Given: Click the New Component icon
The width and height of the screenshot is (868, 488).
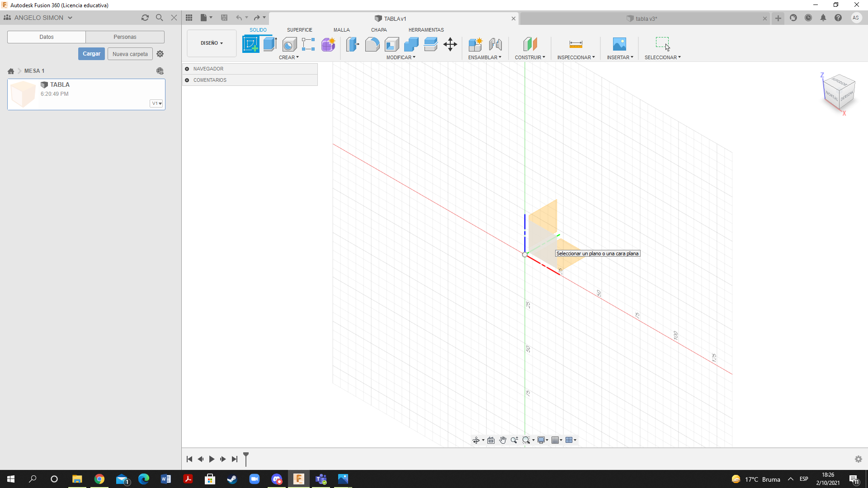Looking at the screenshot, I should tap(475, 44).
